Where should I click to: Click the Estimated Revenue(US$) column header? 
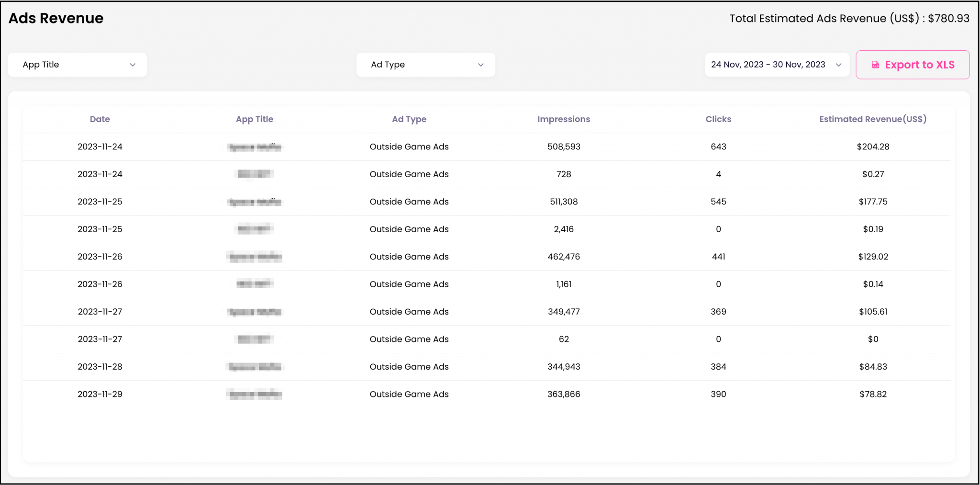click(872, 119)
